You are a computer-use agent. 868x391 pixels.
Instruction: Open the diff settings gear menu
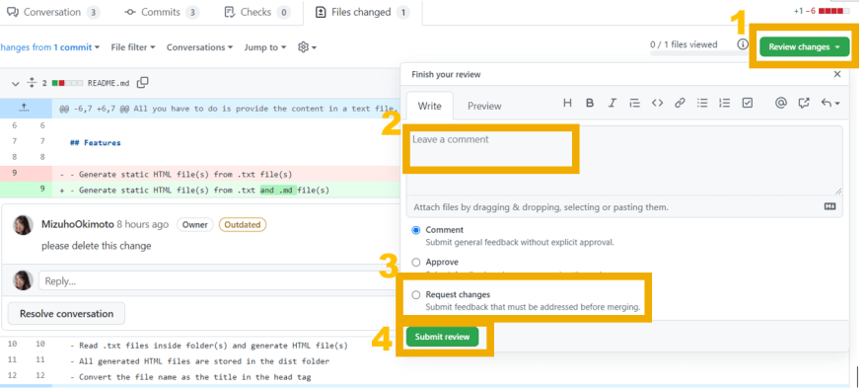point(307,47)
